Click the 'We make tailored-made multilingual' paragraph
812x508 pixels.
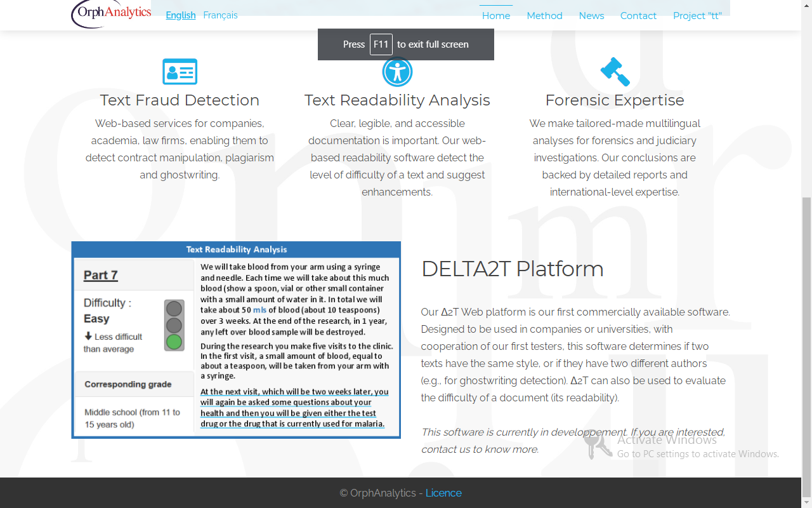[x=615, y=157]
